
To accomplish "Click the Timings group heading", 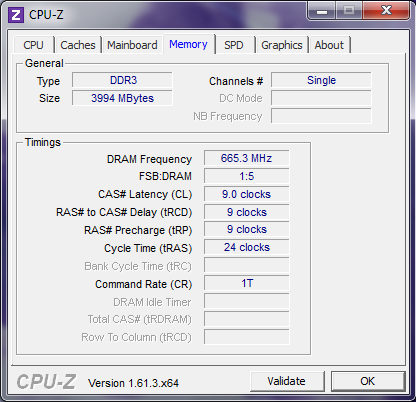I will tap(43, 142).
